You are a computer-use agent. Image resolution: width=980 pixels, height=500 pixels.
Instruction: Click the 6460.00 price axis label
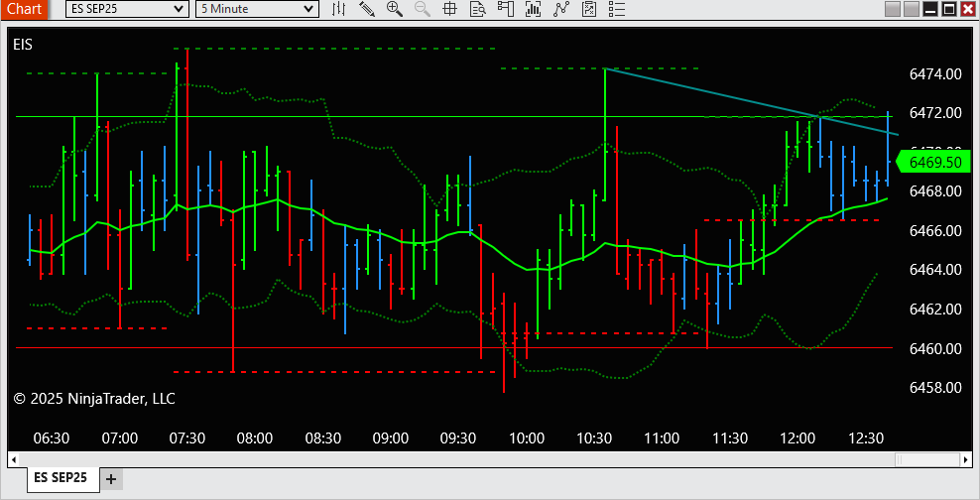[935, 348]
